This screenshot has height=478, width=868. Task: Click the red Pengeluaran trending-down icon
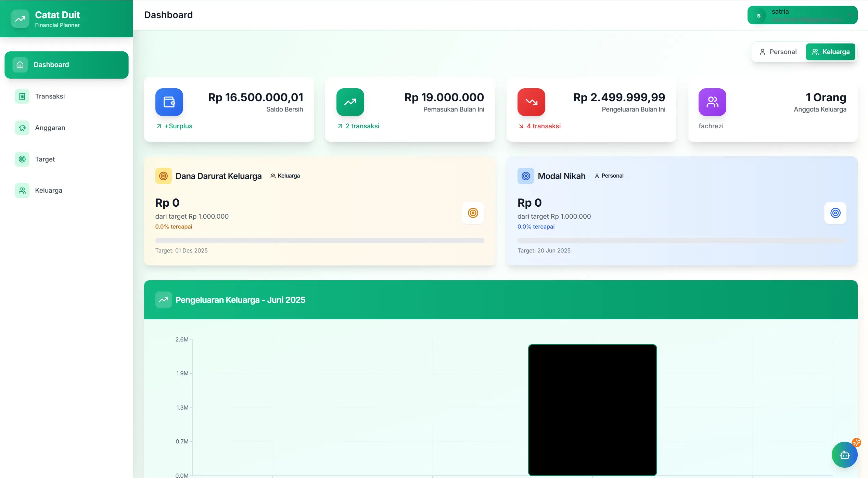click(531, 102)
